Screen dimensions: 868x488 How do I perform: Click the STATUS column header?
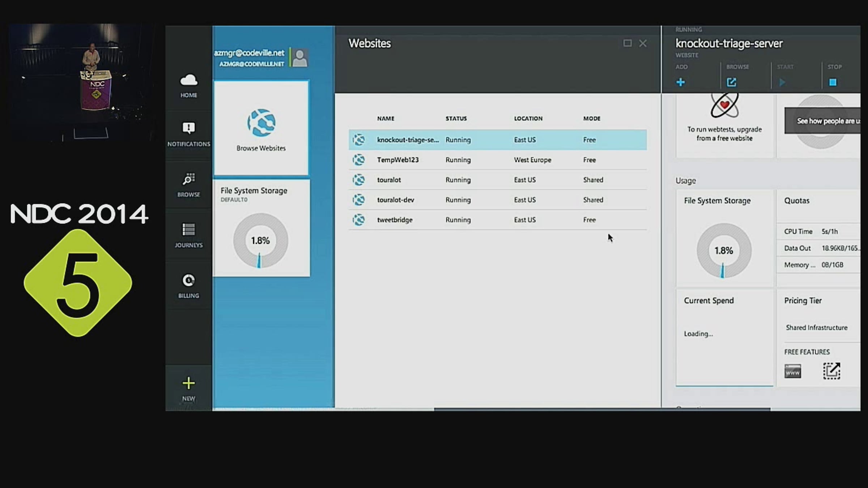coord(456,119)
